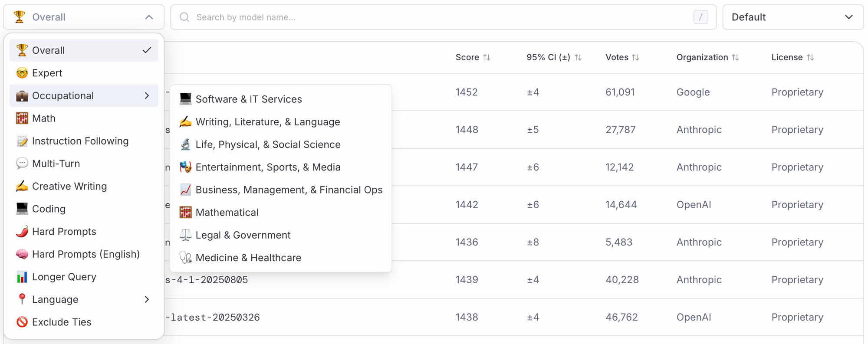Screen dimensions: 868x344
Task: Collapse the Overall category dropdown
Action: [149, 17]
